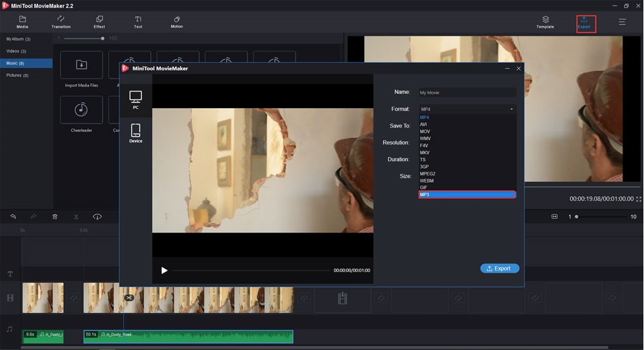
Task: Select the Device export target icon
Action: coord(136,133)
